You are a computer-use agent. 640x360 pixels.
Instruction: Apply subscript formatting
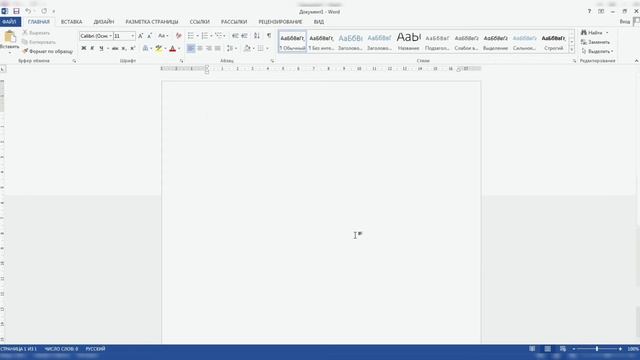[124, 48]
